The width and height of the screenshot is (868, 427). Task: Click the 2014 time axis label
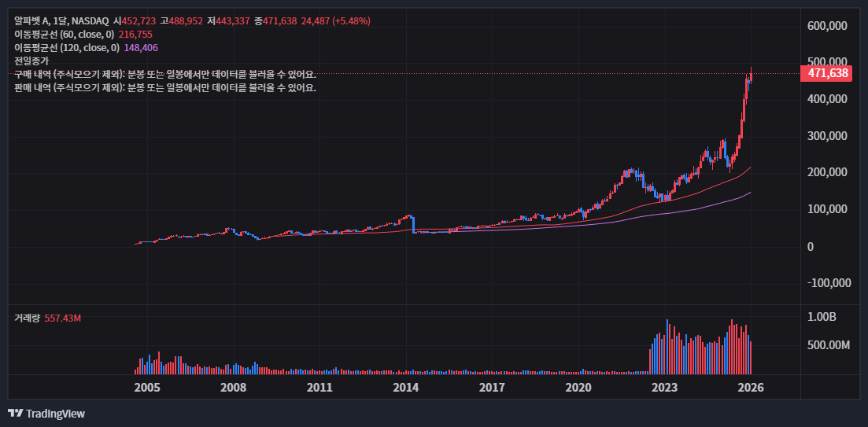[406, 387]
